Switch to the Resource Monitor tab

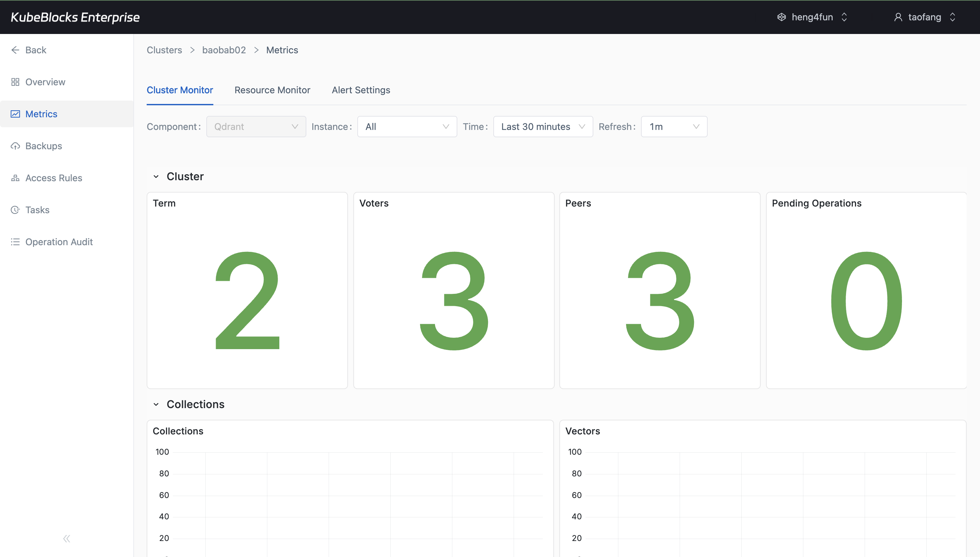click(x=272, y=90)
